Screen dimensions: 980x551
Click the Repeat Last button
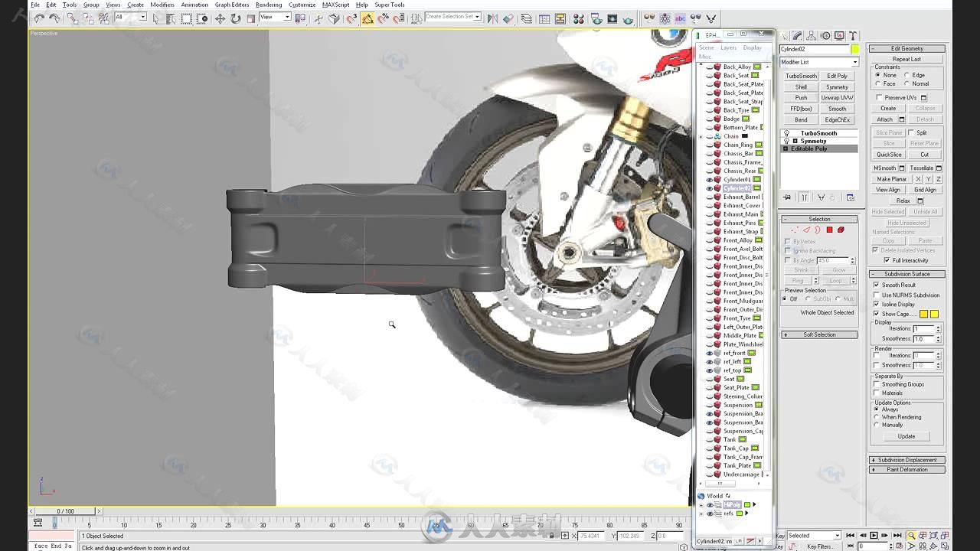906,59
